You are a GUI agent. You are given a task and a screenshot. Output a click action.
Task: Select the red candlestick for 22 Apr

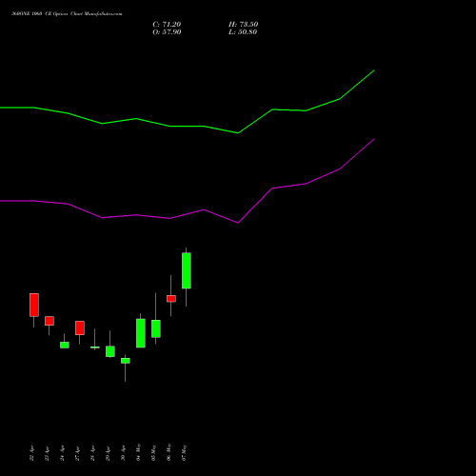(x=34, y=305)
